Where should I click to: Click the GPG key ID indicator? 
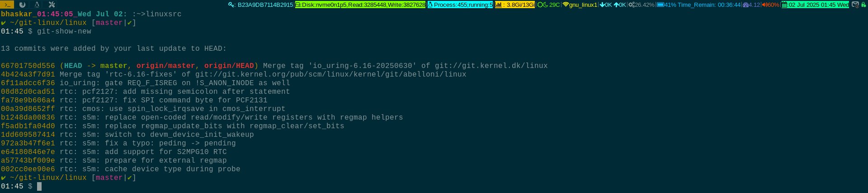coord(261,5)
